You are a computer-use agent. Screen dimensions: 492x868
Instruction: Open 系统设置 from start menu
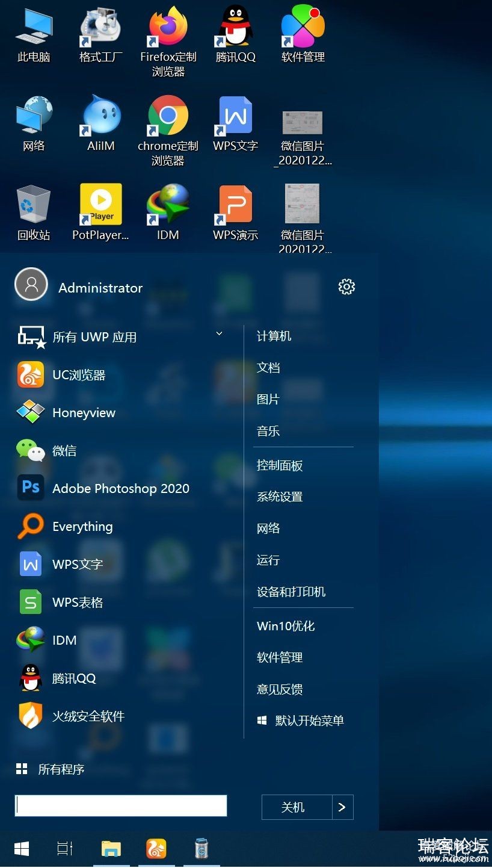(280, 497)
